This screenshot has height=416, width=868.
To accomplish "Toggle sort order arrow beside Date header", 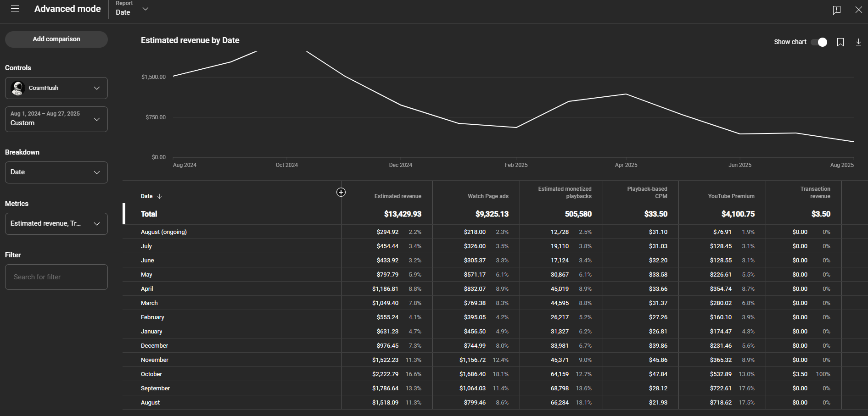I will click(160, 196).
